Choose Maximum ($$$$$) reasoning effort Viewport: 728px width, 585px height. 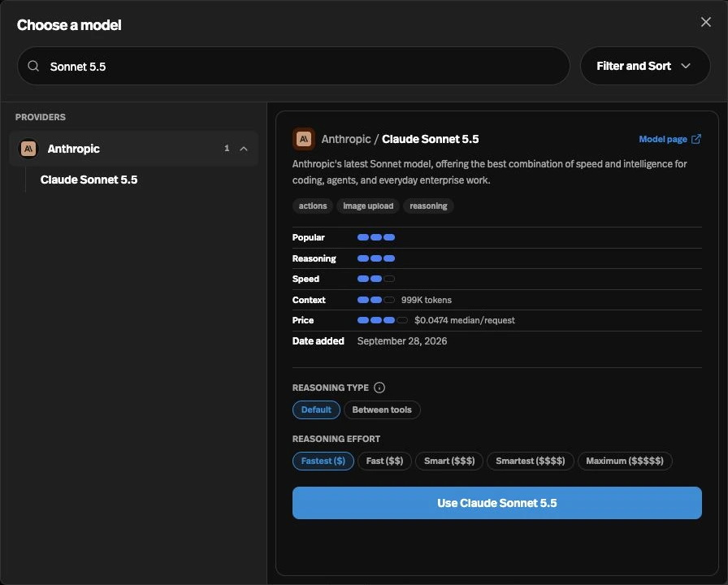point(625,461)
